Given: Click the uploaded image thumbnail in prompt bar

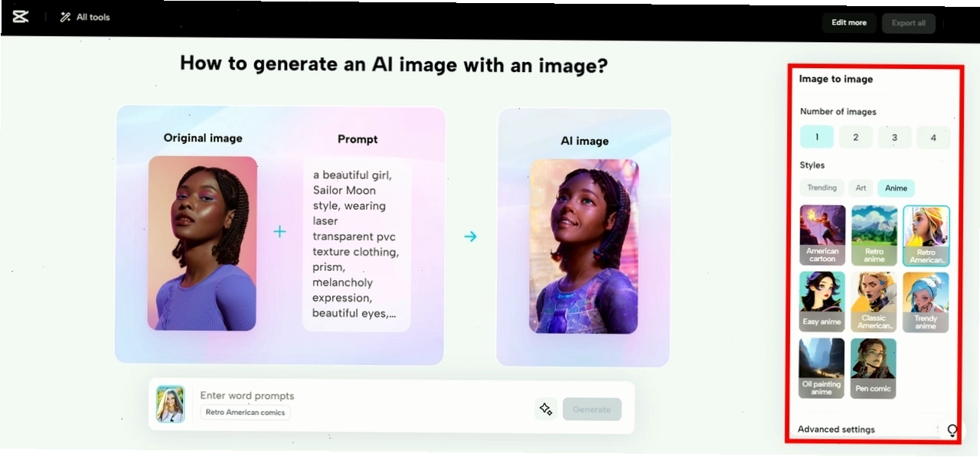Looking at the screenshot, I should click(x=170, y=404).
